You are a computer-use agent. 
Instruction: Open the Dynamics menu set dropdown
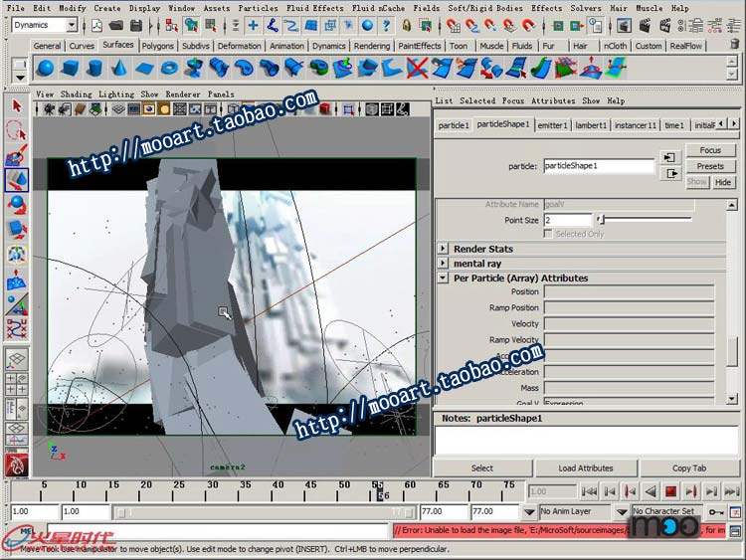tap(72, 25)
